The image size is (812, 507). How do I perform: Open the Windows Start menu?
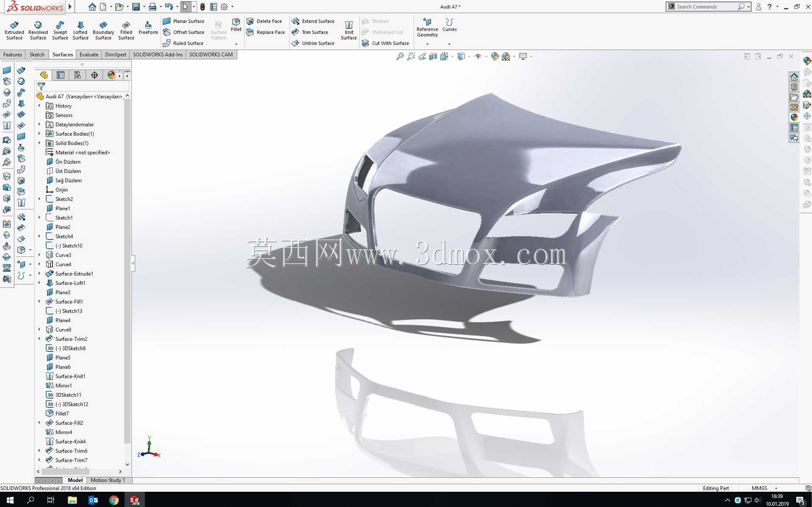[10, 500]
